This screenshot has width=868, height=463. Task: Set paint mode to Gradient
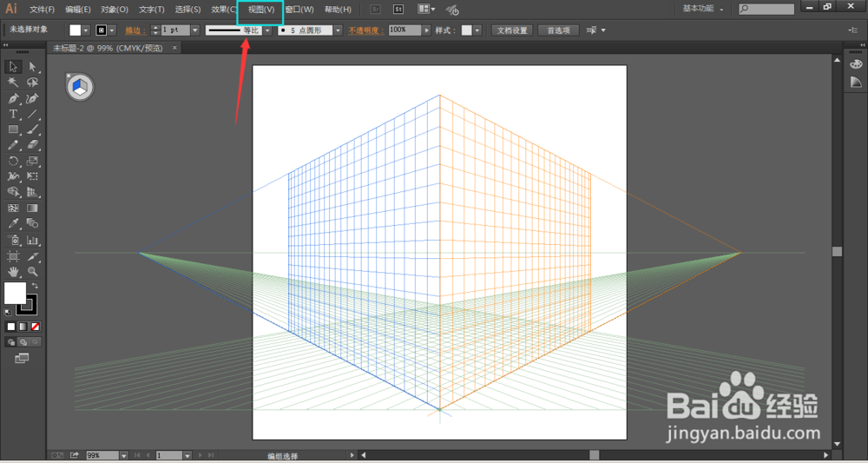pos(23,327)
